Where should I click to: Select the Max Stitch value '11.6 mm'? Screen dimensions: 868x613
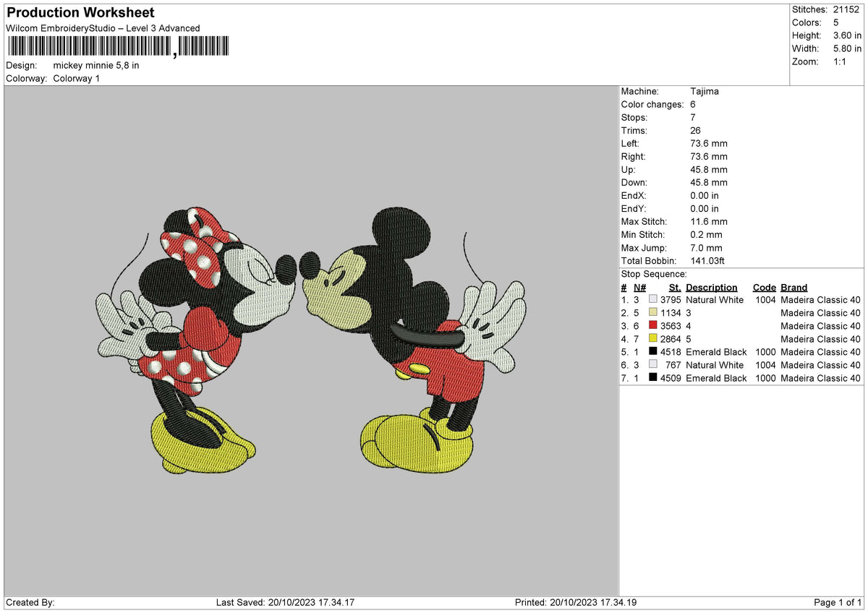pos(709,222)
